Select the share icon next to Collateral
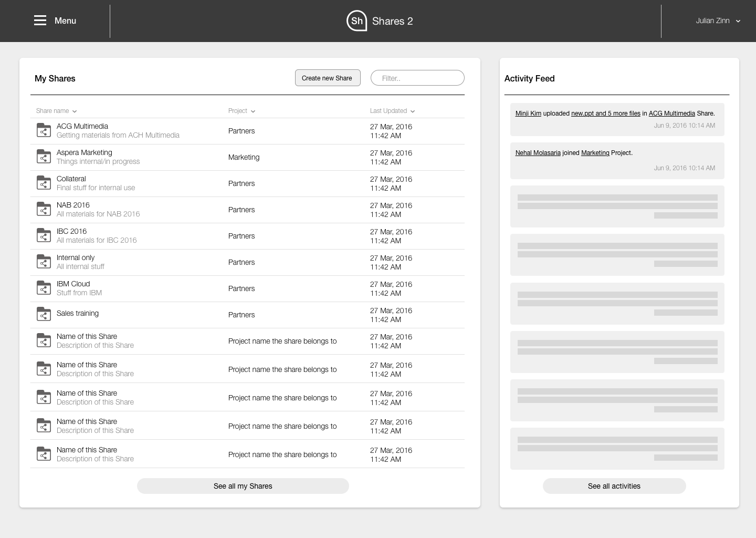The width and height of the screenshot is (756, 538). 44,183
